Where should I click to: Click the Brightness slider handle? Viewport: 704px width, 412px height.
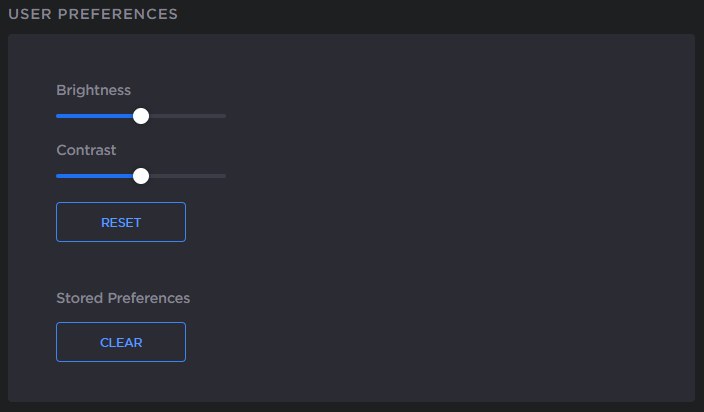pos(141,116)
